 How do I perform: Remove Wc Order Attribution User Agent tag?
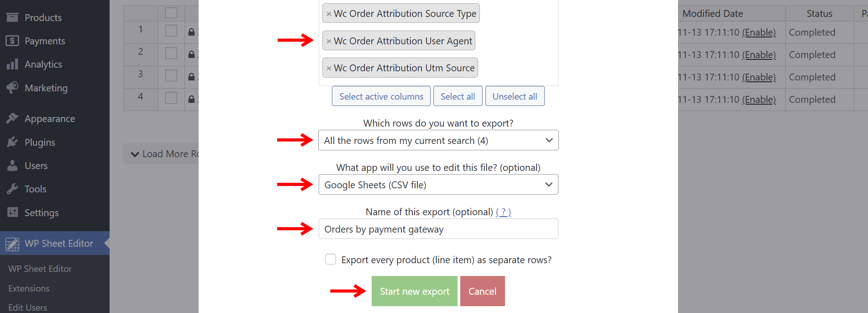coord(329,41)
